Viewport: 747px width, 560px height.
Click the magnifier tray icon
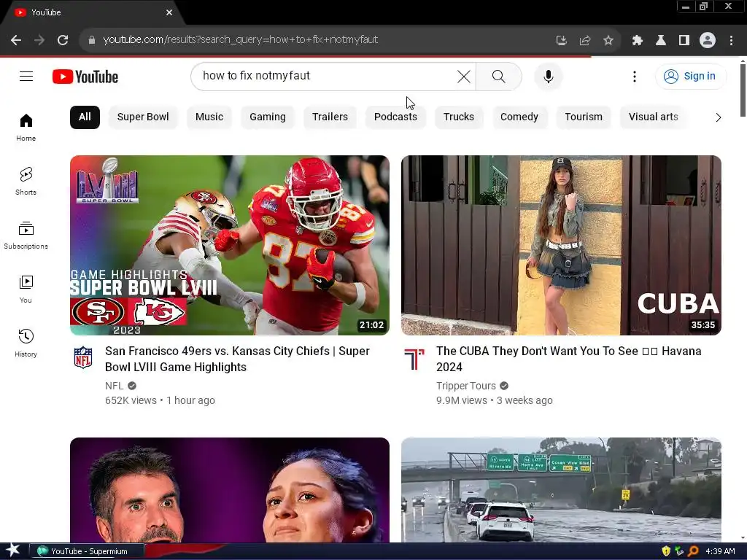pos(693,551)
